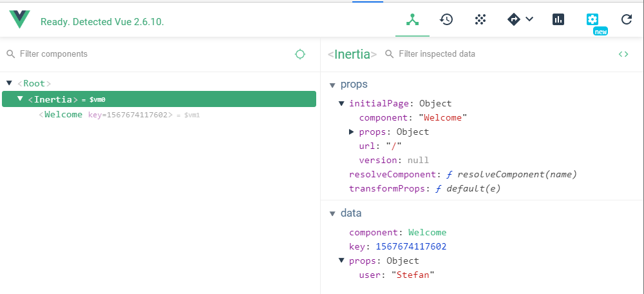Click the Filter components magnifier icon
This screenshot has height=294, width=644.
11,54
